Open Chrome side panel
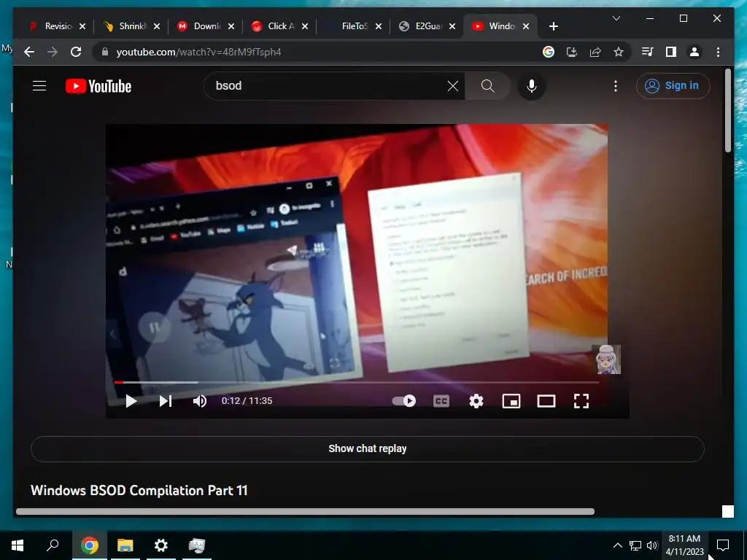 [671, 52]
